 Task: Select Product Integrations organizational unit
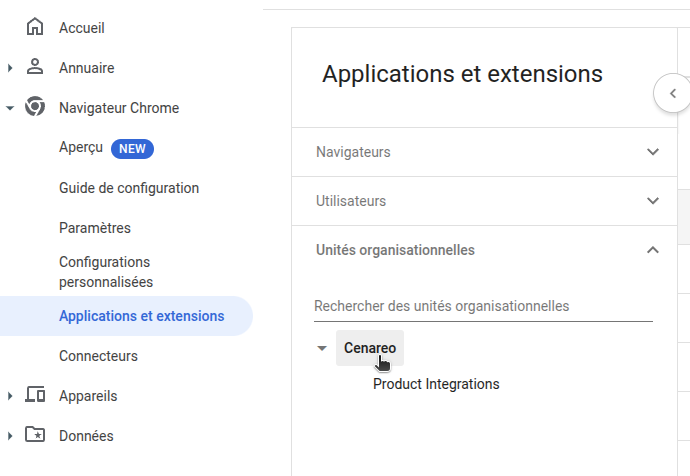436,384
